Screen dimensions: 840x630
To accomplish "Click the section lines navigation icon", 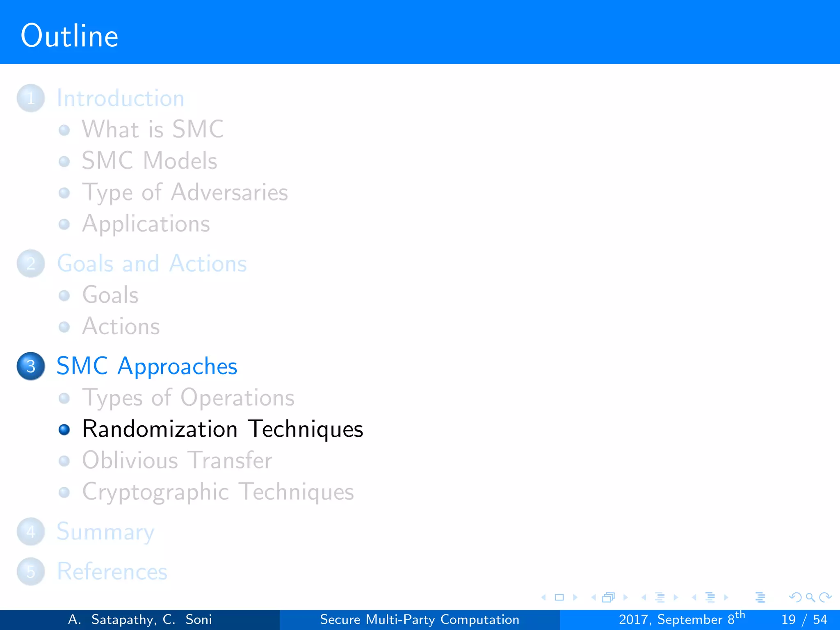I will pos(710,598).
